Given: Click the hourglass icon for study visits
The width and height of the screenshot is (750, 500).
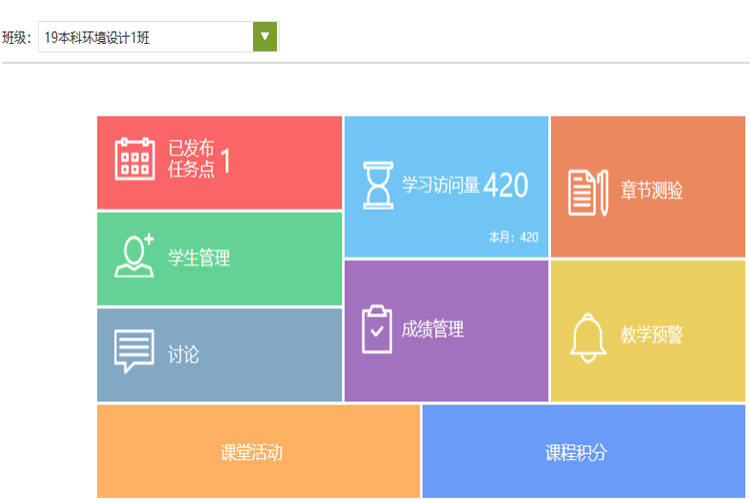Looking at the screenshot, I should (378, 185).
